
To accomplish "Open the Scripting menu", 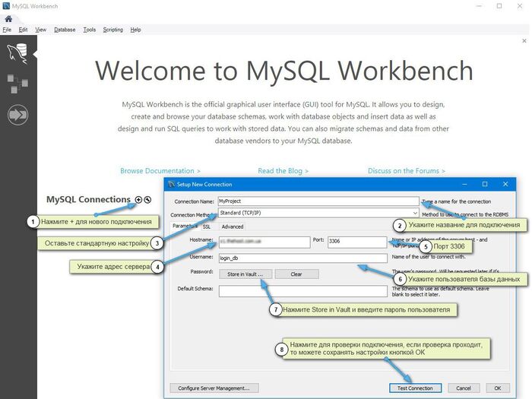I will (x=113, y=30).
